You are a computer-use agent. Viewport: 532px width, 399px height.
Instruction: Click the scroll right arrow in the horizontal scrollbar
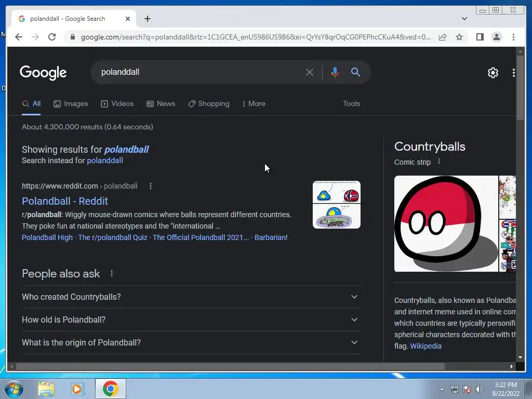click(x=512, y=366)
